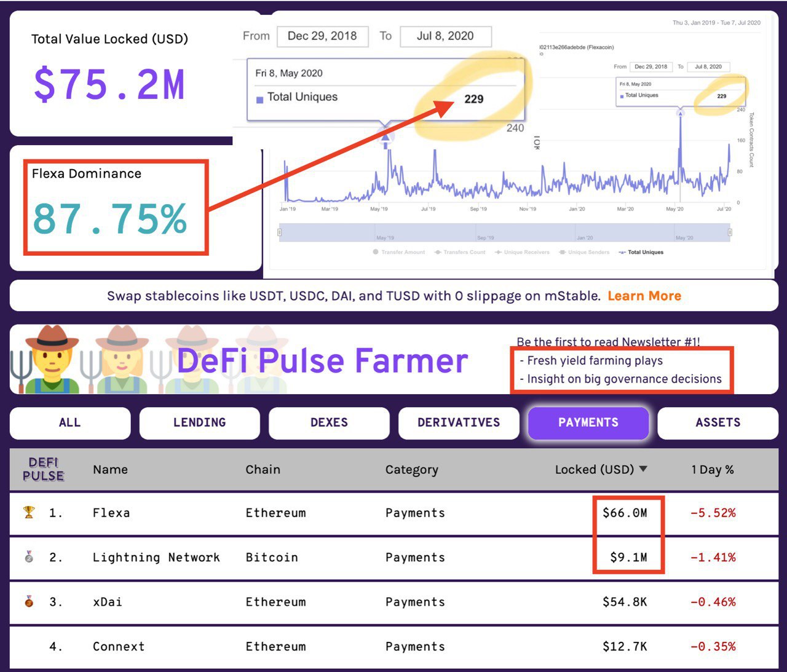
Task: Open the Flexa project name
Action: (111, 513)
